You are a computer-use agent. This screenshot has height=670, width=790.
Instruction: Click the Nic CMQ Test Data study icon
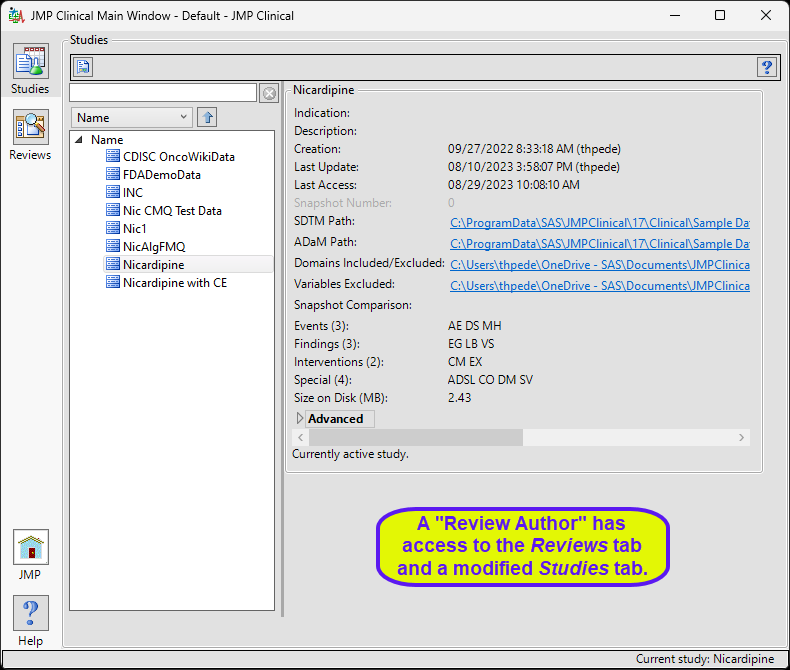point(113,210)
